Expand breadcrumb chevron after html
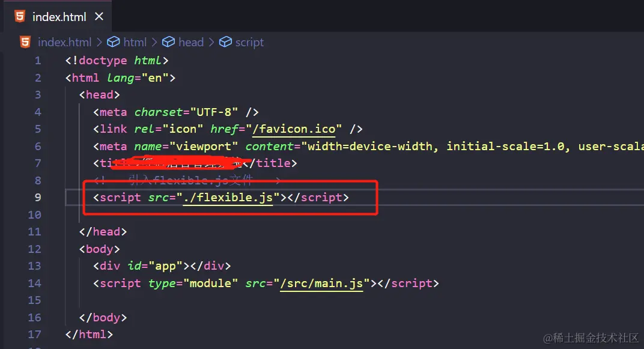This screenshot has width=644, height=349. [154, 42]
